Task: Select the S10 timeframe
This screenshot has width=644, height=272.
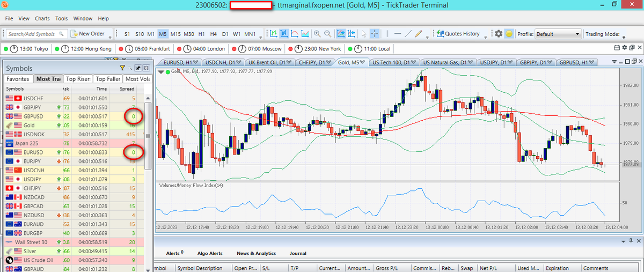Action: (139, 34)
